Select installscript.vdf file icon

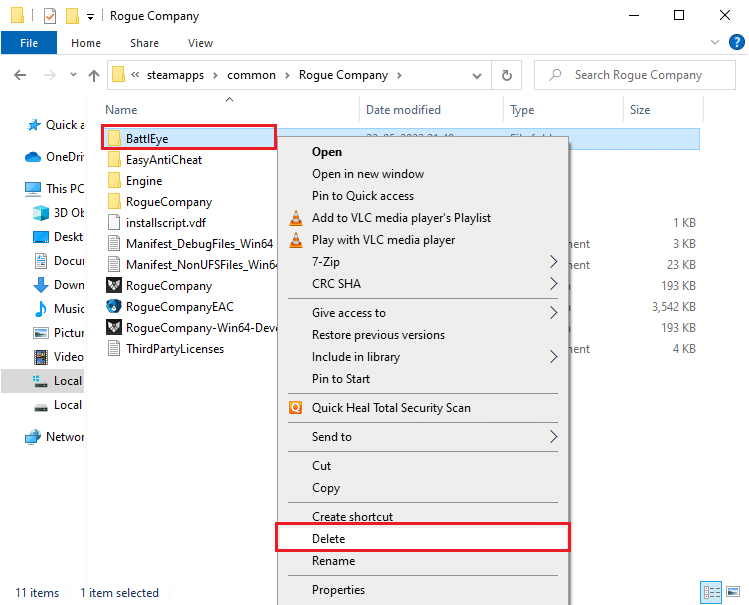click(114, 223)
